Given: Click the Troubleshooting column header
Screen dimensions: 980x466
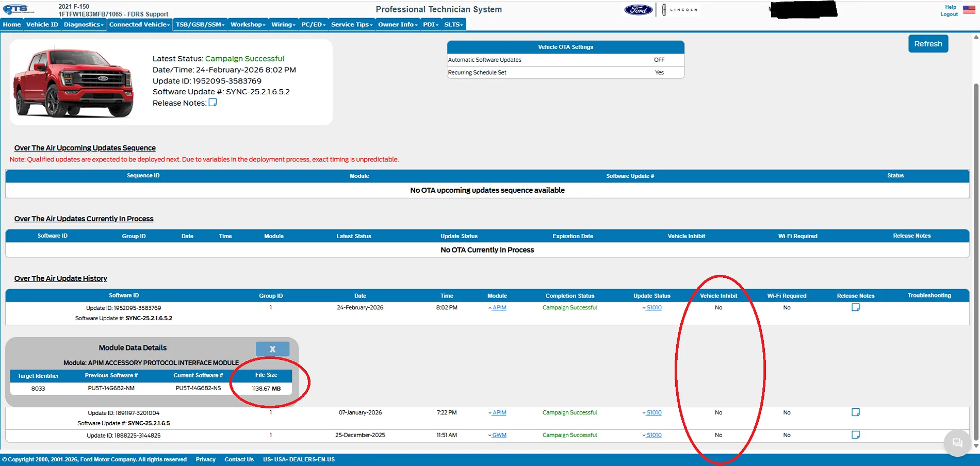Looking at the screenshot, I should (x=929, y=295).
